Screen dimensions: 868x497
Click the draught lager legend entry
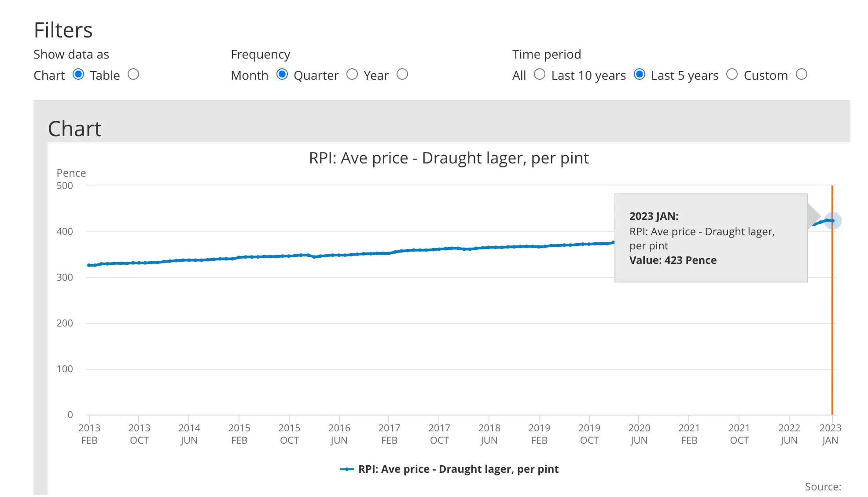(449, 469)
